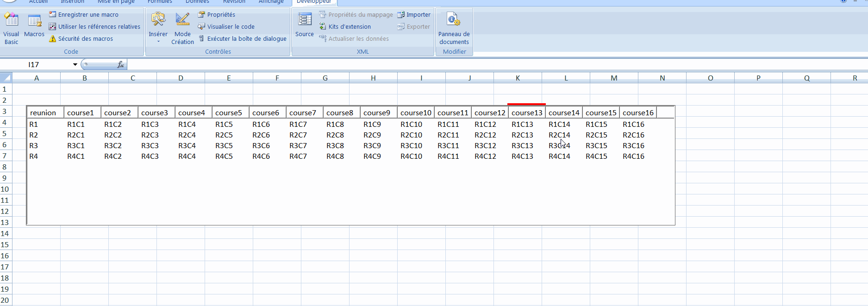Click the R2C14 list entry
Screen dimensions: 868x306
click(x=559, y=135)
